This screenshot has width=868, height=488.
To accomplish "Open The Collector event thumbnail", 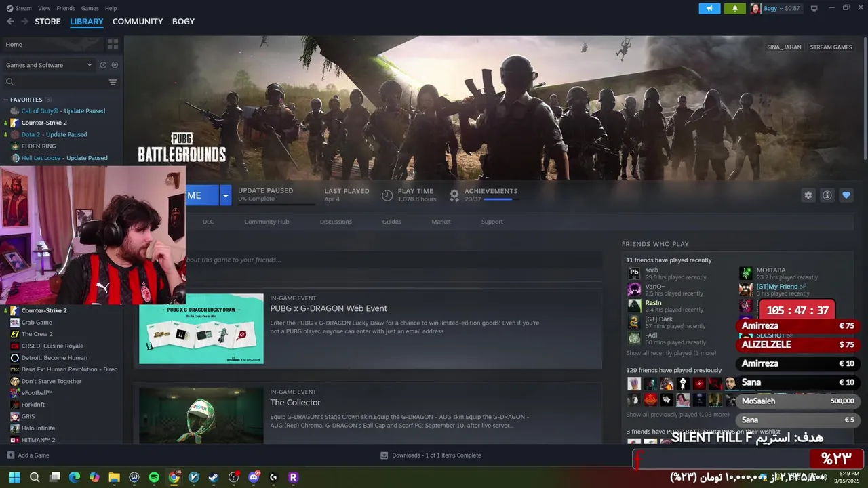I will pos(201,415).
